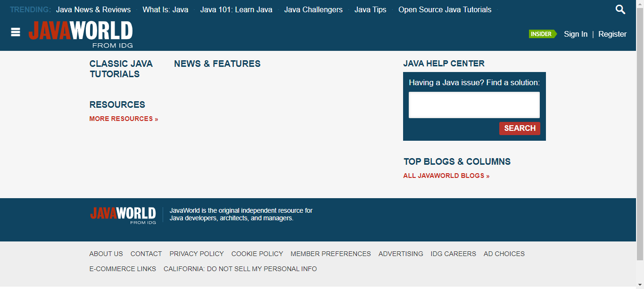Open About Us footer link
The width and height of the screenshot is (644, 289).
(x=106, y=254)
